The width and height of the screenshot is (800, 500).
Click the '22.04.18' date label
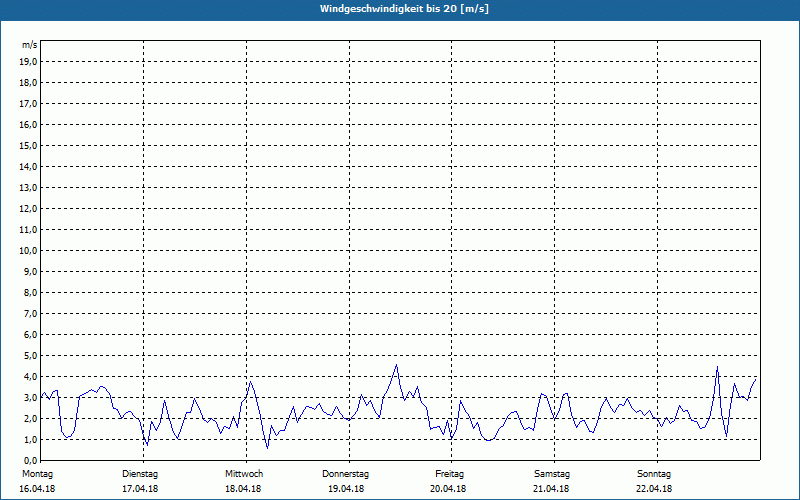pos(654,489)
